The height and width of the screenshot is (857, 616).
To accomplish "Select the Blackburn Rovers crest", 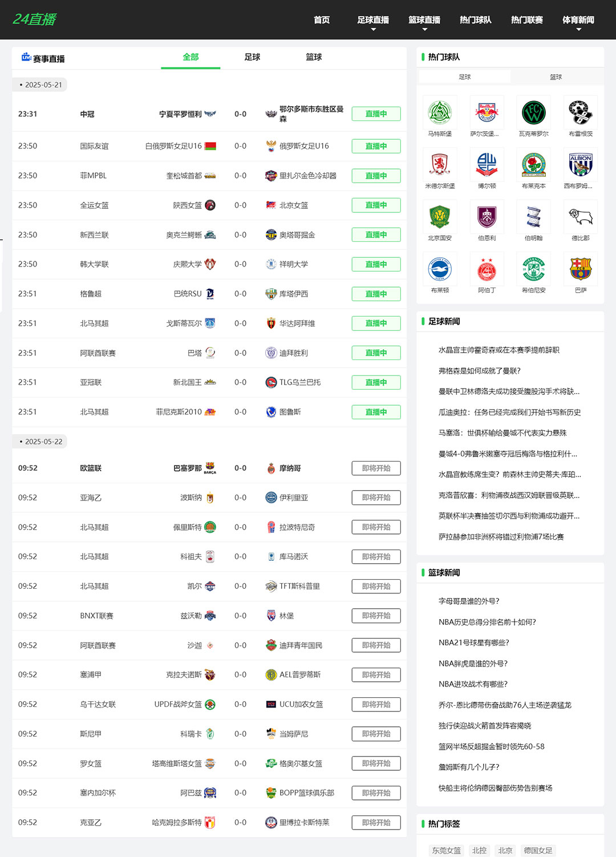I will tap(533, 165).
